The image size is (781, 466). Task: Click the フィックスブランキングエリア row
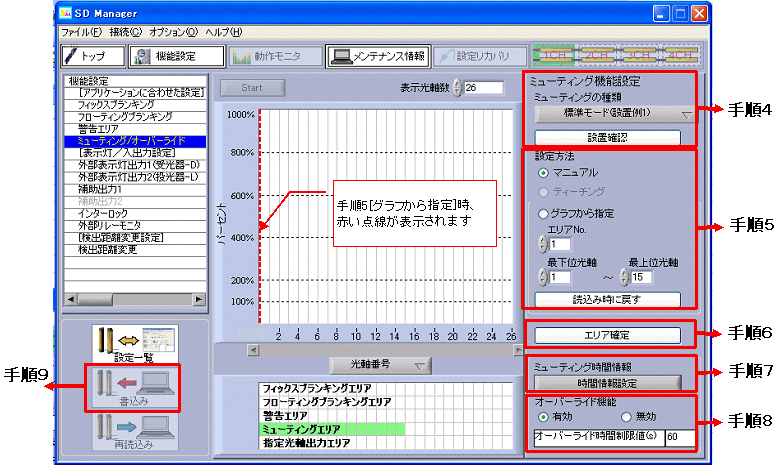(386, 388)
